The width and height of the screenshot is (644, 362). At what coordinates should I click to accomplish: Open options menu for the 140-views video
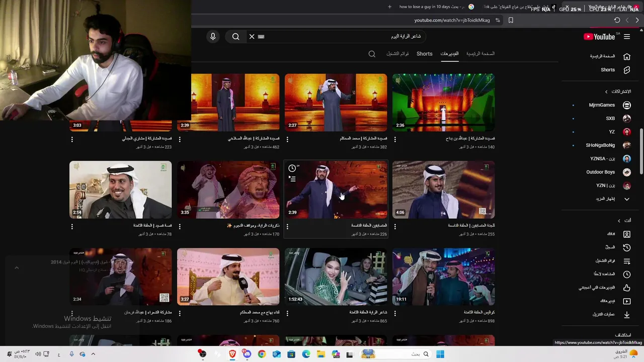[395, 139]
